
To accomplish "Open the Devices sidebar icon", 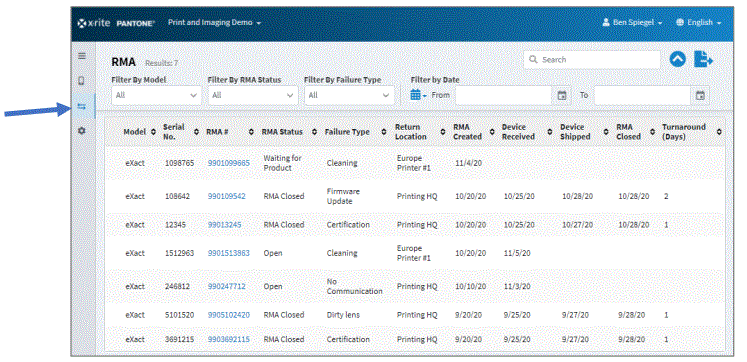I will [x=81, y=80].
